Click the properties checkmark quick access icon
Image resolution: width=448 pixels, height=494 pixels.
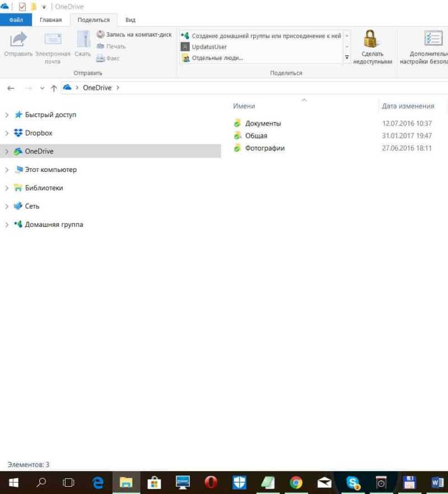22,6
